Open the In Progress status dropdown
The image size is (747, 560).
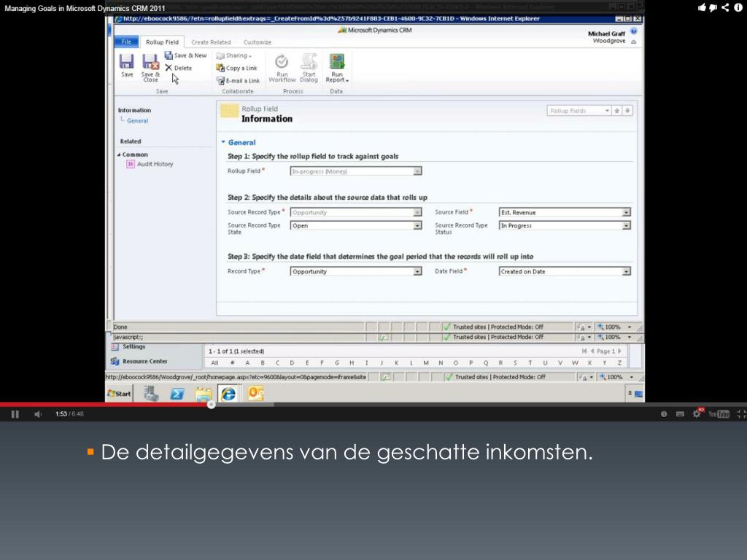pos(626,226)
